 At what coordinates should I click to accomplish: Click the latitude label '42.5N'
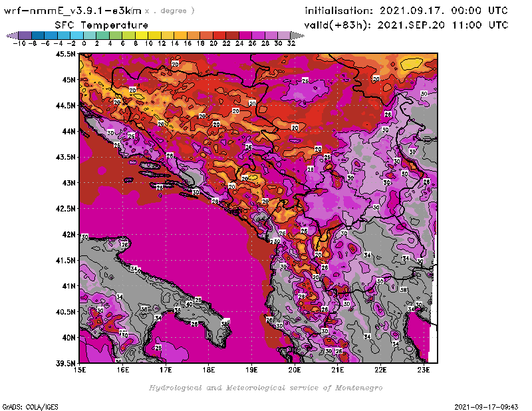tap(65, 209)
